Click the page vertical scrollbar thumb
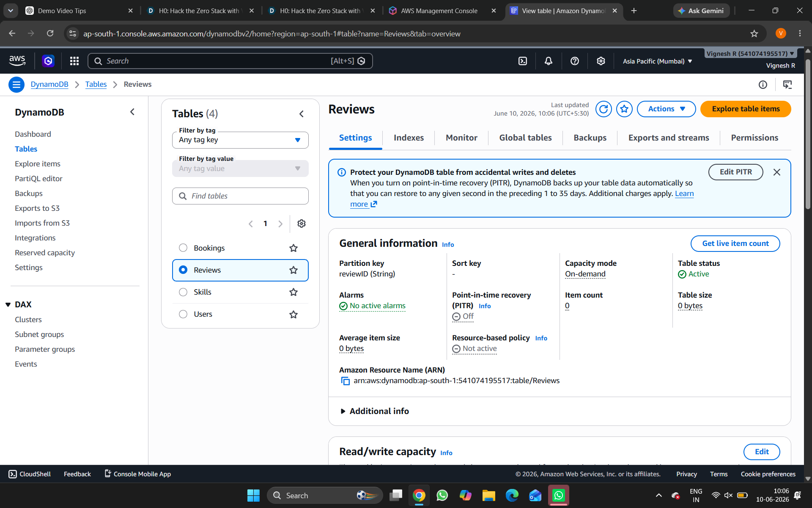This screenshot has height=508, width=812. (x=808, y=133)
